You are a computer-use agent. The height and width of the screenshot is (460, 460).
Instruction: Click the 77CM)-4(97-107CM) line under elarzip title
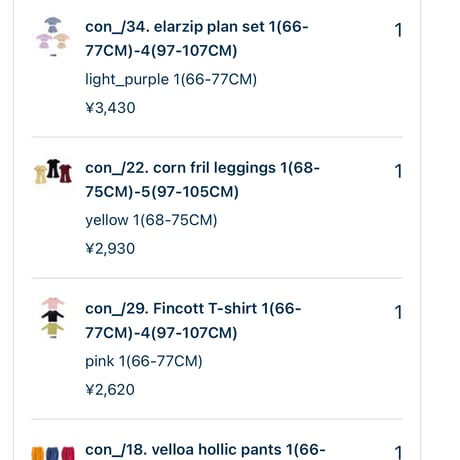(161, 51)
